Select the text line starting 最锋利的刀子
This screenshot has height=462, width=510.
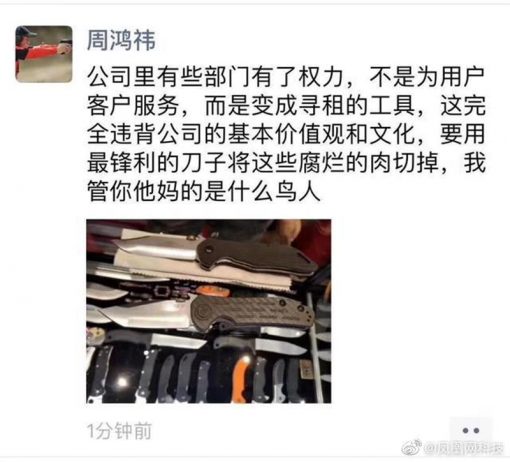click(286, 163)
